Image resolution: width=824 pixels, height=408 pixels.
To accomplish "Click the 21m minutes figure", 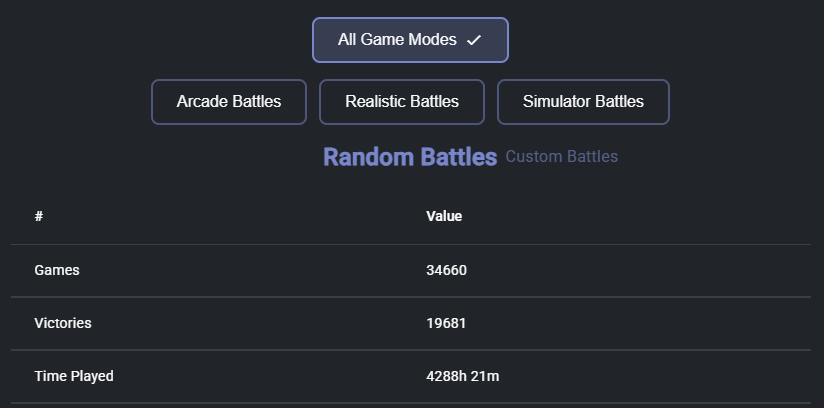I will tap(483, 376).
